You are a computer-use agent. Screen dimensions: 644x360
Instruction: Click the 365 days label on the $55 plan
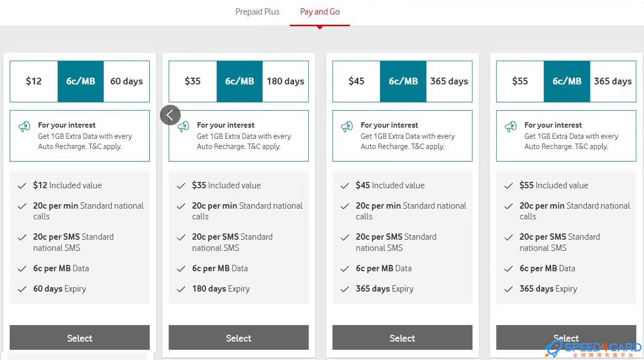[x=613, y=81]
